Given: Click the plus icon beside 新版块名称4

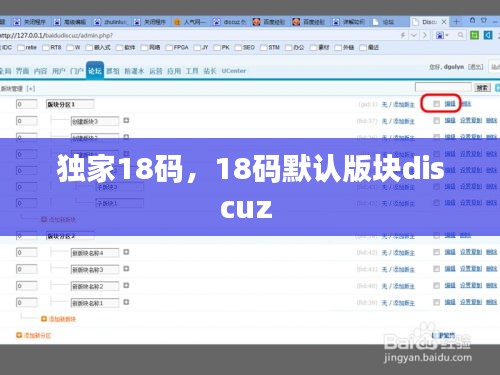Looking at the screenshot, I should click(x=126, y=252).
